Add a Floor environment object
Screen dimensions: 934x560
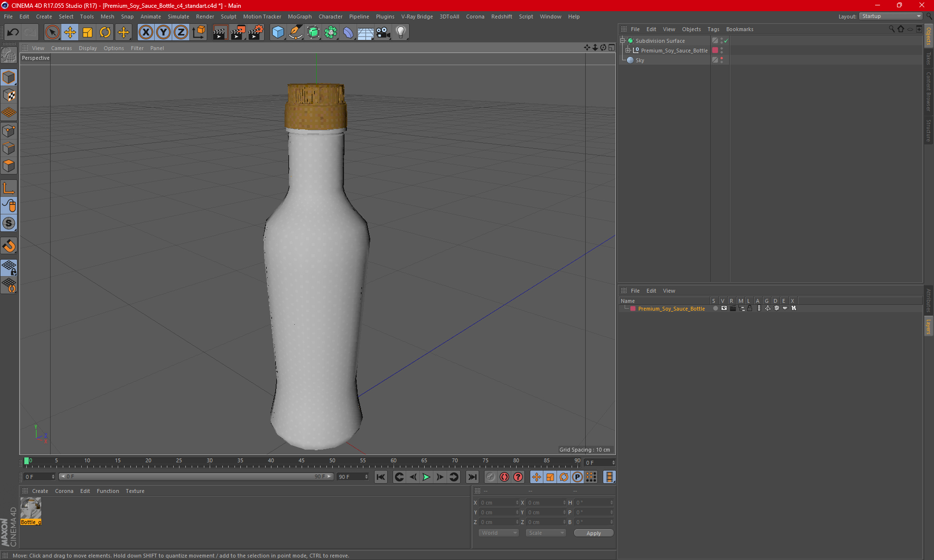click(366, 33)
